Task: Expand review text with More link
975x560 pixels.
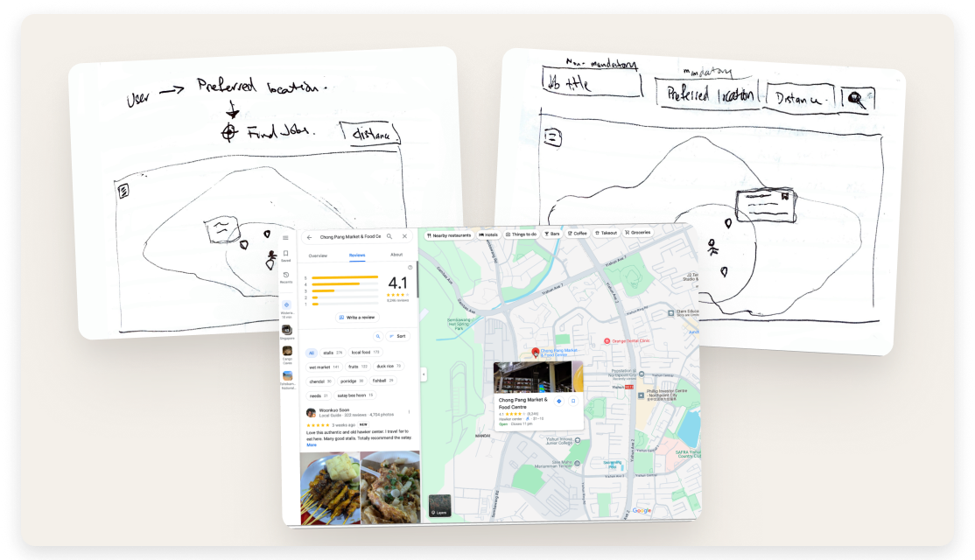Action: (x=312, y=445)
